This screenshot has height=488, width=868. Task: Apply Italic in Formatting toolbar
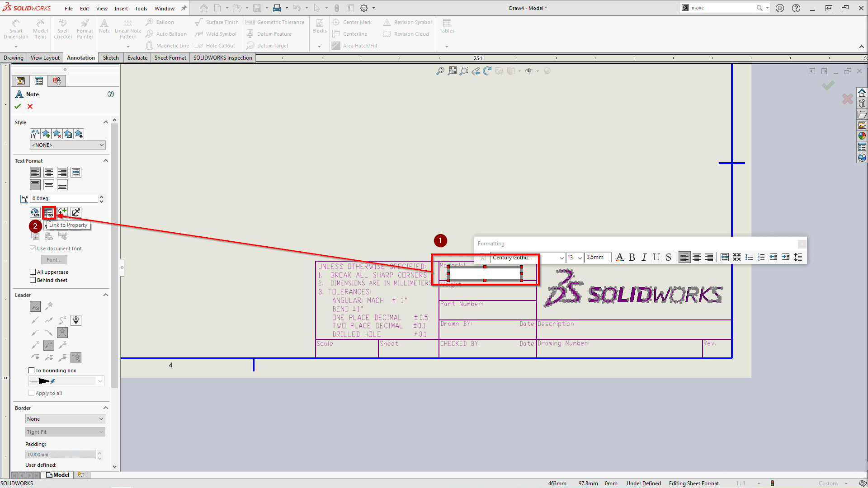point(644,258)
